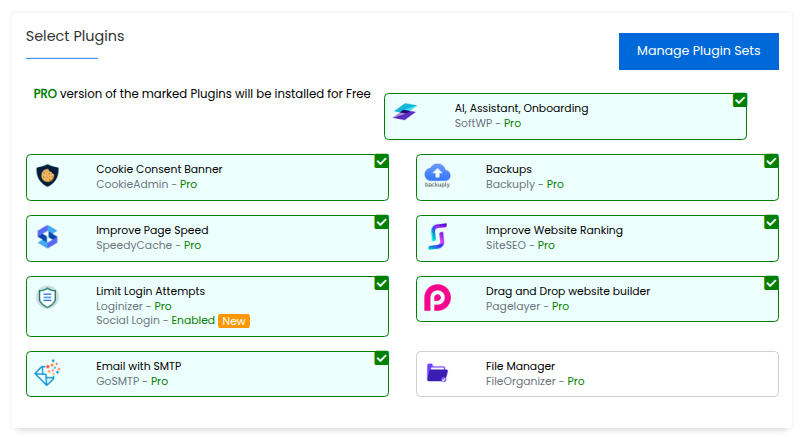Click the SiteSEO gradient S icon
The width and height of the screenshot is (810, 437).
pyautogui.click(x=438, y=237)
